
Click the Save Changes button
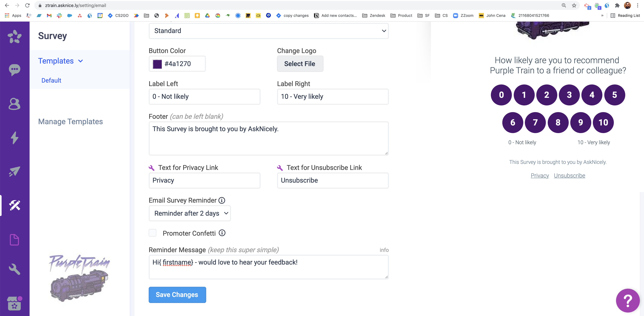177,295
